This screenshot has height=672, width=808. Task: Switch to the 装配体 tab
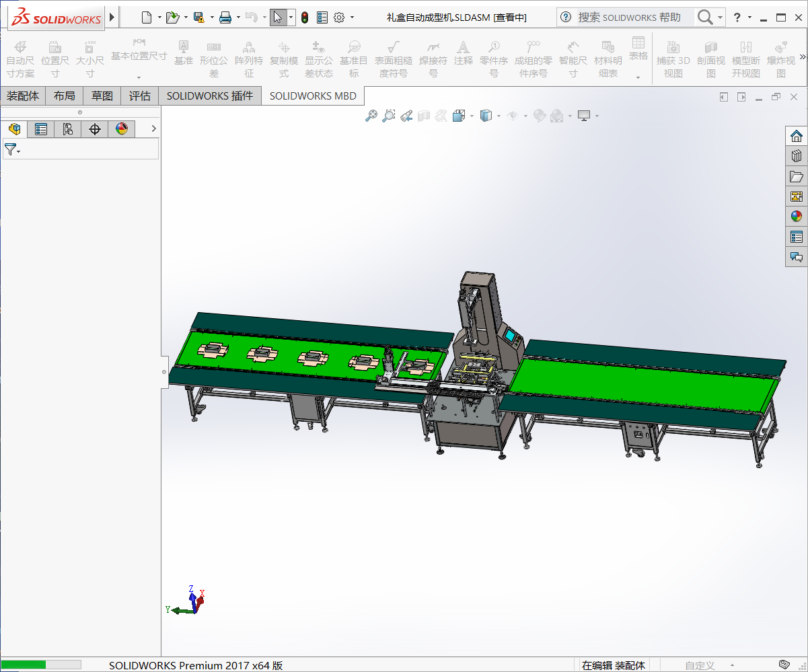[23, 96]
